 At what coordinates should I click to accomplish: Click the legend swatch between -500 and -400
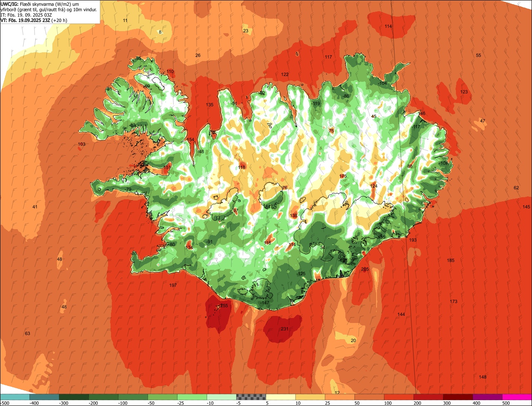[x=15, y=397]
